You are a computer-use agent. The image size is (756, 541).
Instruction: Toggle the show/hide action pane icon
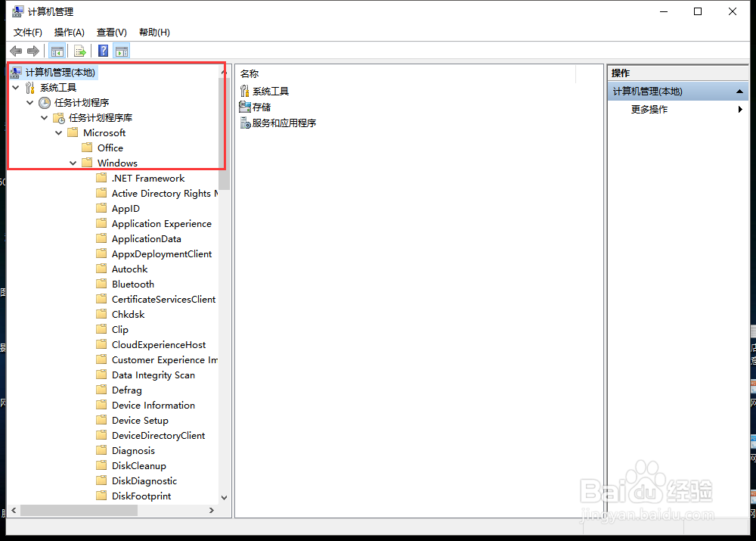(122, 51)
